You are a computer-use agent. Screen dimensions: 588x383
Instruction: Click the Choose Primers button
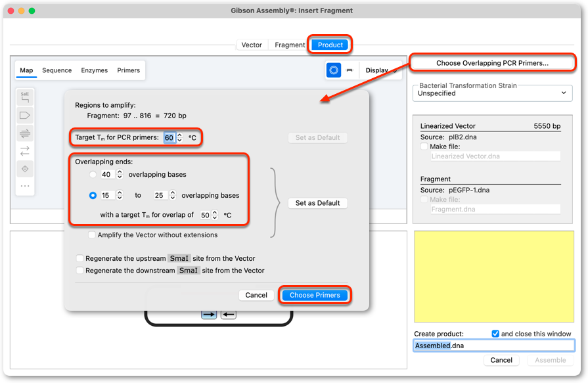[315, 295]
